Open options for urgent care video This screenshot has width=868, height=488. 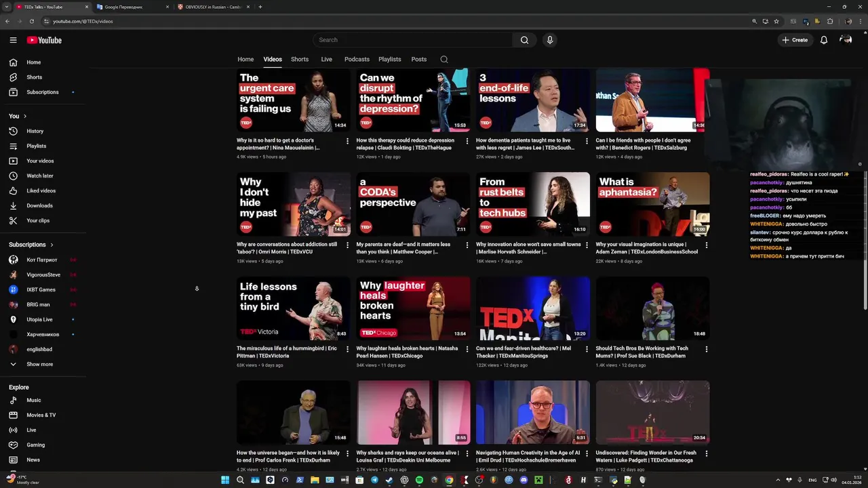pyautogui.click(x=347, y=141)
